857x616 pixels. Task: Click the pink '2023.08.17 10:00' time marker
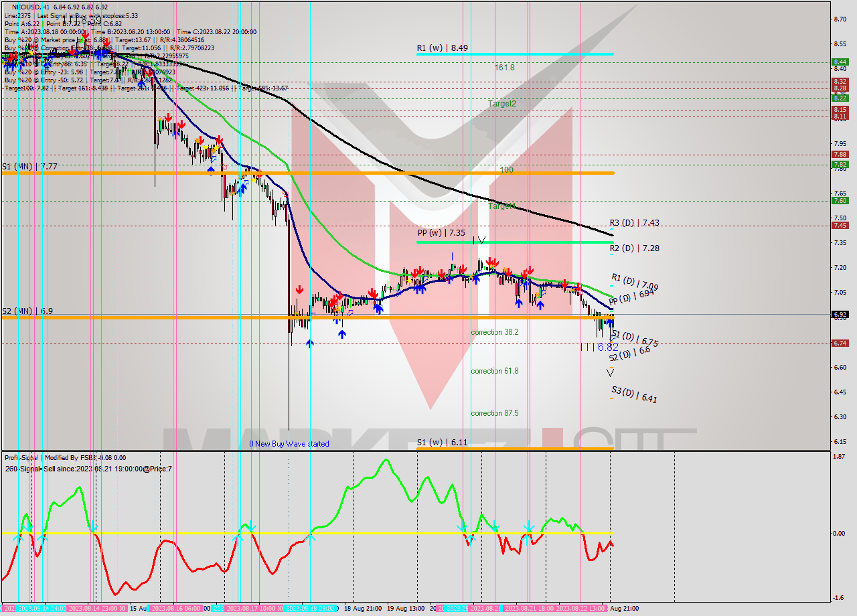tap(251, 609)
